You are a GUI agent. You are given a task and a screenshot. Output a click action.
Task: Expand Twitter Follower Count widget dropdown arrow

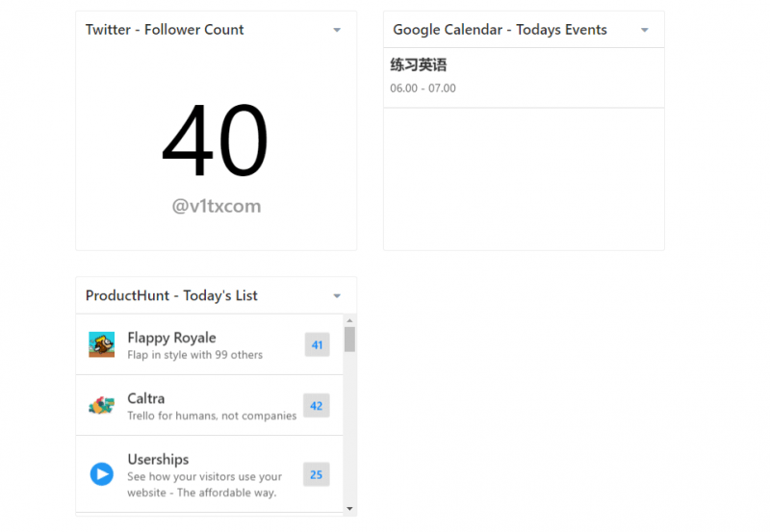click(x=337, y=30)
